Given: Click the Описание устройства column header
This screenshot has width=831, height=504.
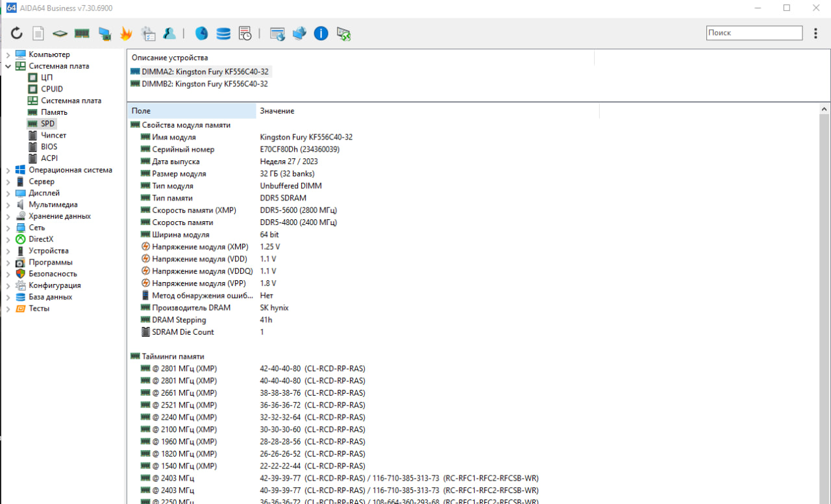Looking at the screenshot, I should pyautogui.click(x=360, y=58).
